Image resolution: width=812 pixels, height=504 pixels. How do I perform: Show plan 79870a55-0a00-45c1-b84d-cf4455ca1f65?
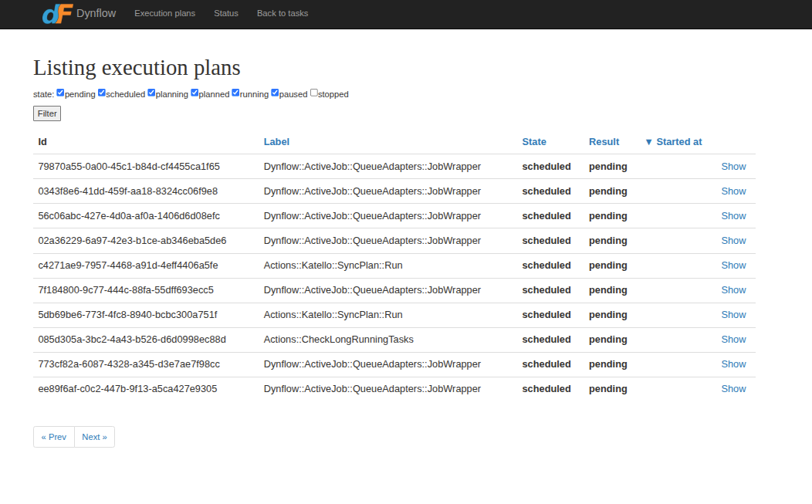tap(733, 167)
